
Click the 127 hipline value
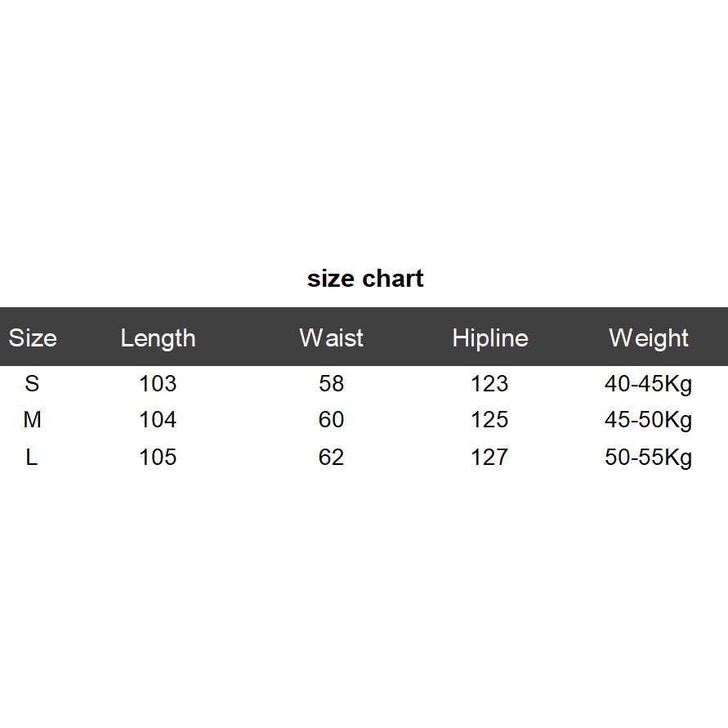489,457
